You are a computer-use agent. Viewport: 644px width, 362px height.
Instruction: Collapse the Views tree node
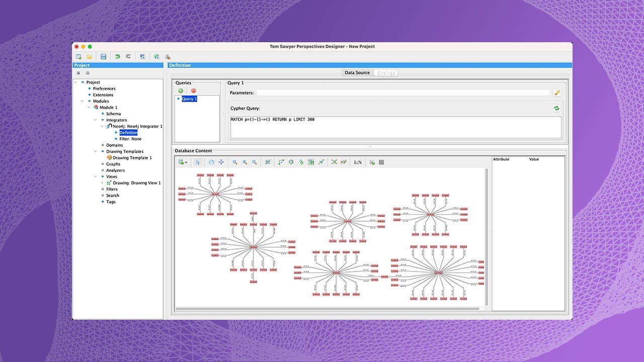pos(95,176)
